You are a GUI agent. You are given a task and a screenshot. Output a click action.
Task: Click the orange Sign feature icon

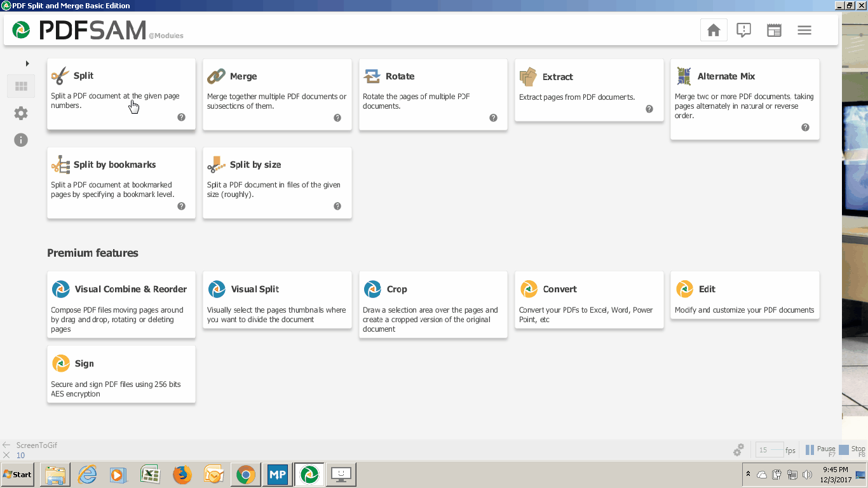click(x=61, y=363)
